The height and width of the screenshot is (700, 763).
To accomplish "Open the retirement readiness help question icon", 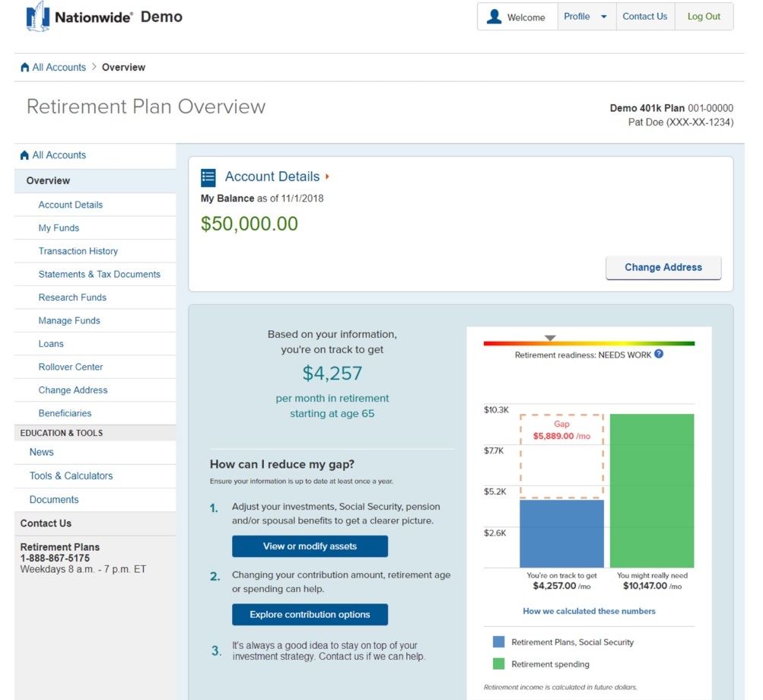I will [x=659, y=354].
